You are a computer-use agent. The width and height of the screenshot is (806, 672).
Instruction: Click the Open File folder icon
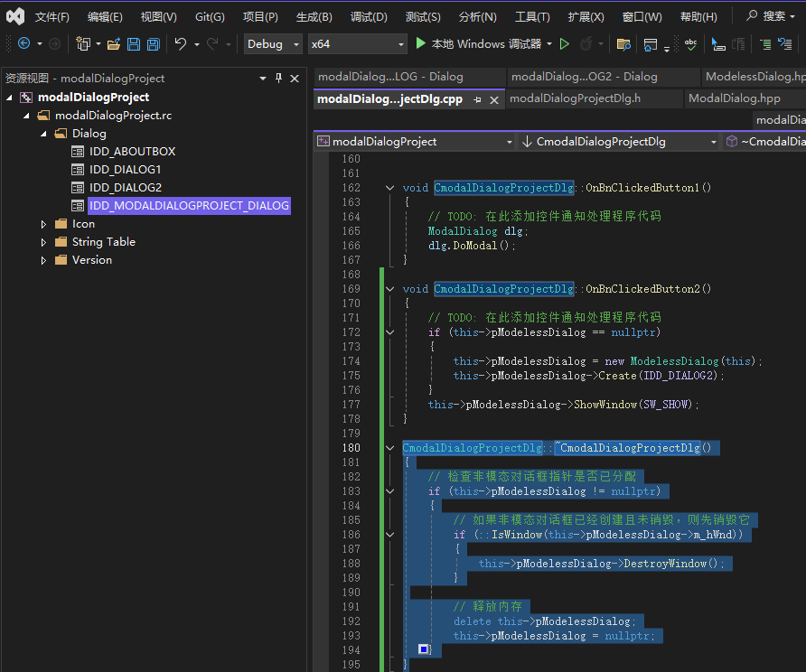coord(114,44)
